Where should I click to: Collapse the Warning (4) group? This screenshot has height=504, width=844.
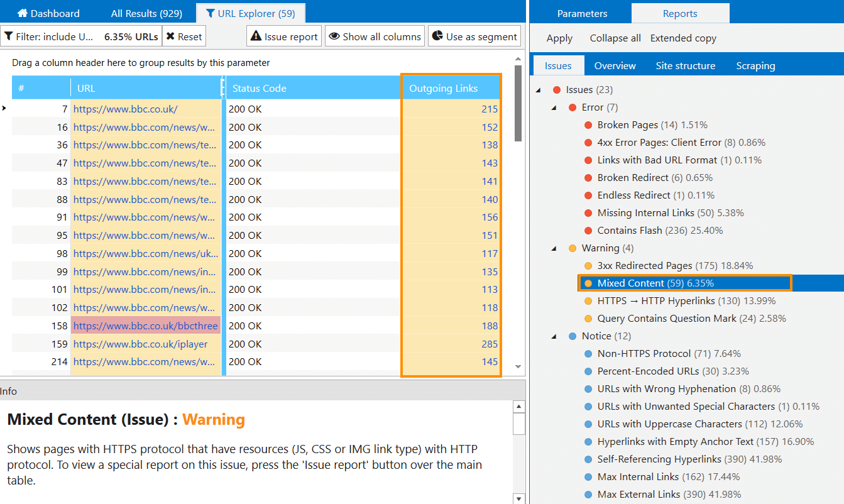click(554, 248)
